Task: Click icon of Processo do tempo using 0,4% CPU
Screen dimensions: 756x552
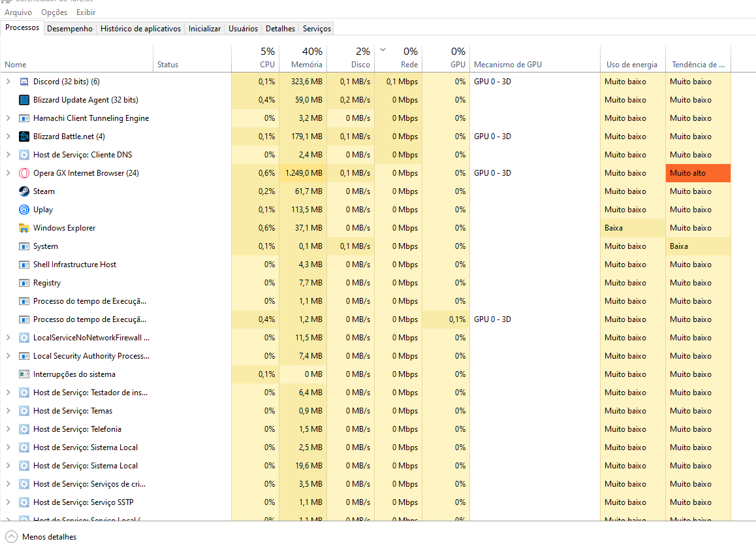Action: (24, 319)
